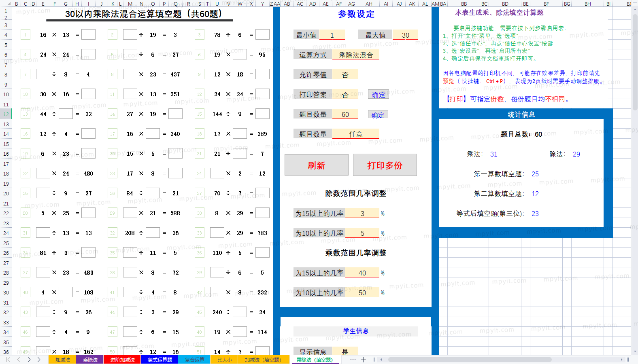Screen dimensions: 638x364
Task: Add a new sheet with plus icon
Action: point(364,360)
